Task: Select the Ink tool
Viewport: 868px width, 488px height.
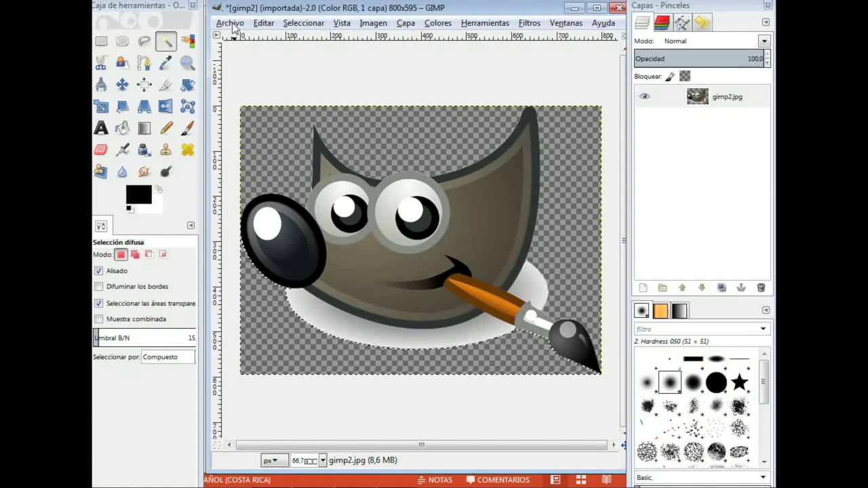Action: click(144, 150)
